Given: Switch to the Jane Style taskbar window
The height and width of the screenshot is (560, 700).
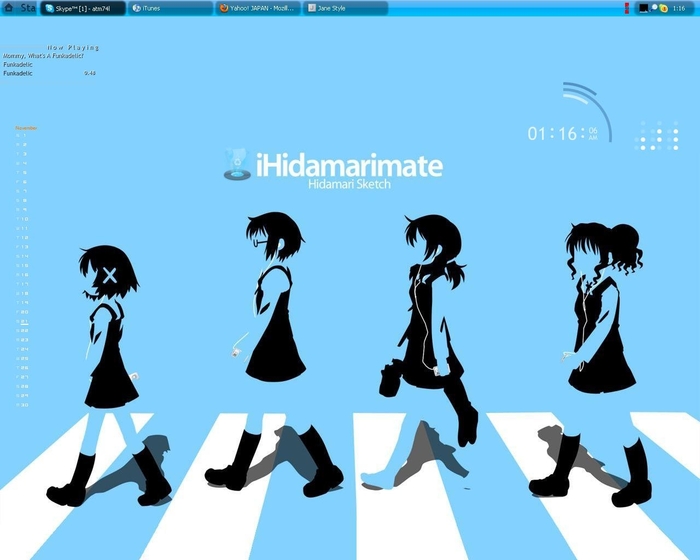Looking at the screenshot, I should click(x=346, y=8).
